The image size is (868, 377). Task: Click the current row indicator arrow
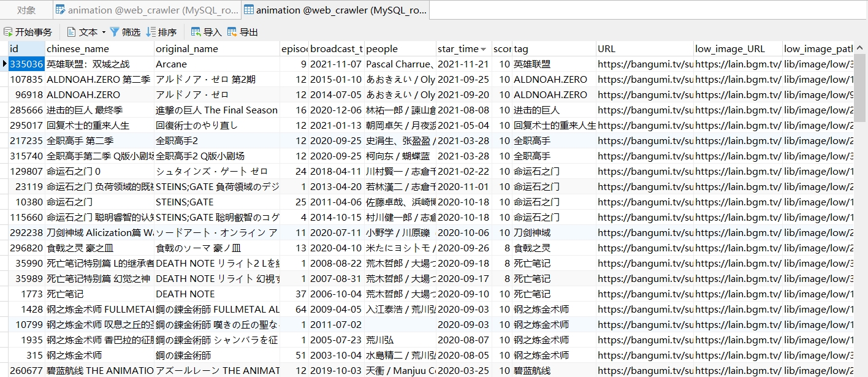(x=4, y=64)
